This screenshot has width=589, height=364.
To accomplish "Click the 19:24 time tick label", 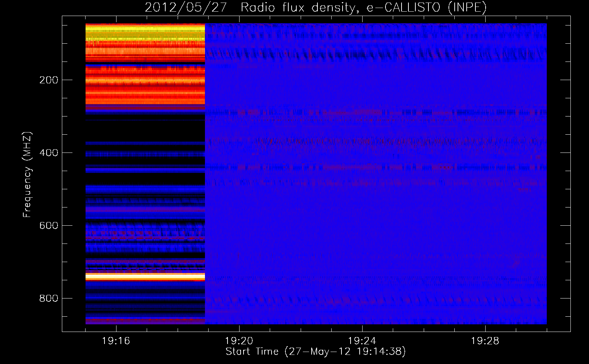I will pos(362,341).
